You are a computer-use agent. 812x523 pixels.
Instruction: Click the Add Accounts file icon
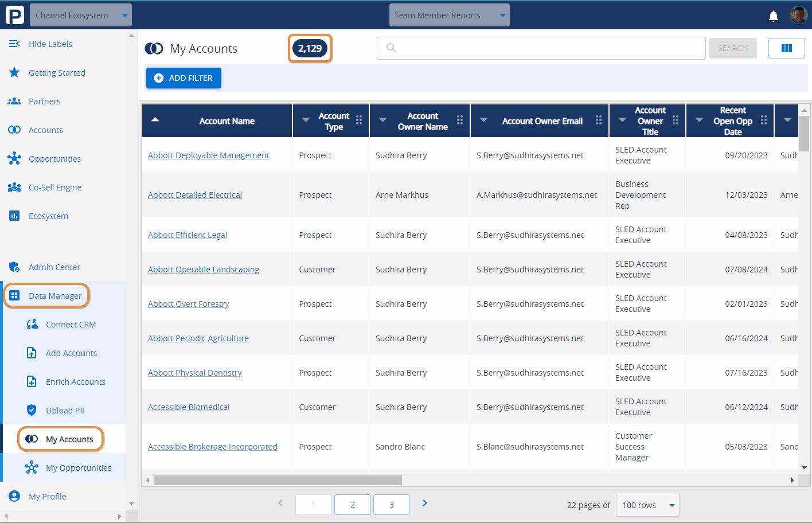coord(32,353)
